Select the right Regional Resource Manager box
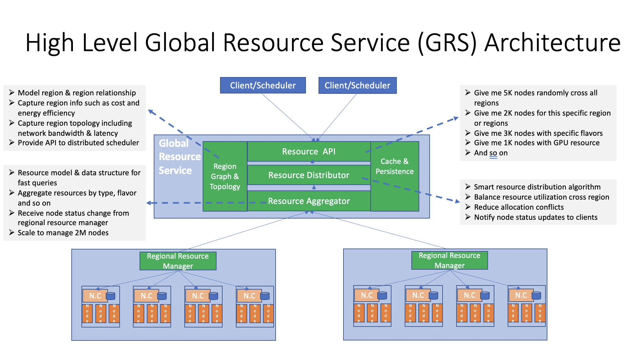The image size is (644, 360). pos(449,260)
